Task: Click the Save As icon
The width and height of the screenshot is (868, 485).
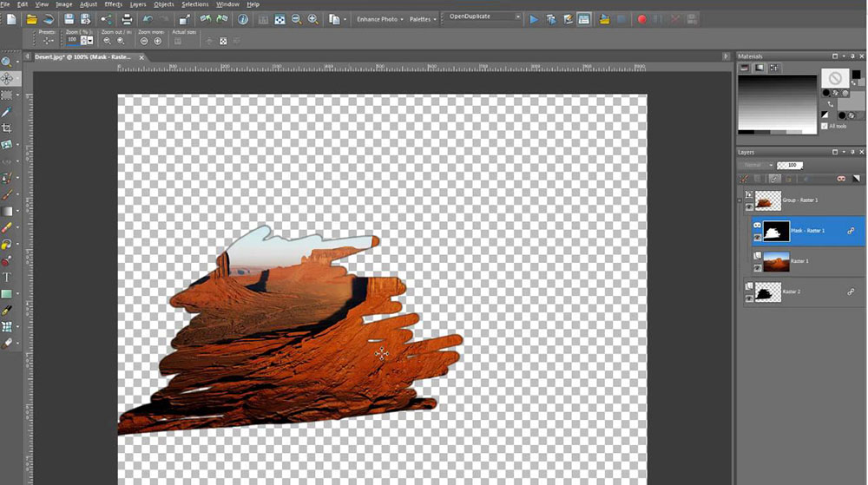Action: pos(85,19)
